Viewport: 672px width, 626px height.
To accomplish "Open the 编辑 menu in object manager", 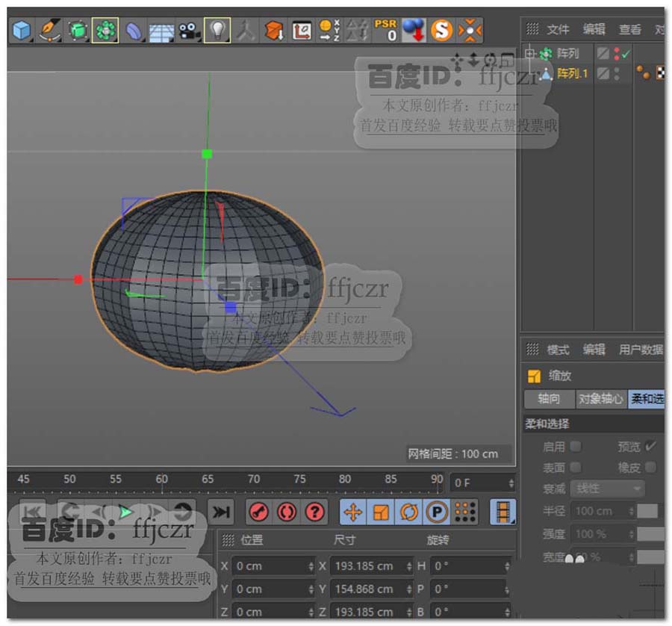I will pyautogui.click(x=594, y=30).
